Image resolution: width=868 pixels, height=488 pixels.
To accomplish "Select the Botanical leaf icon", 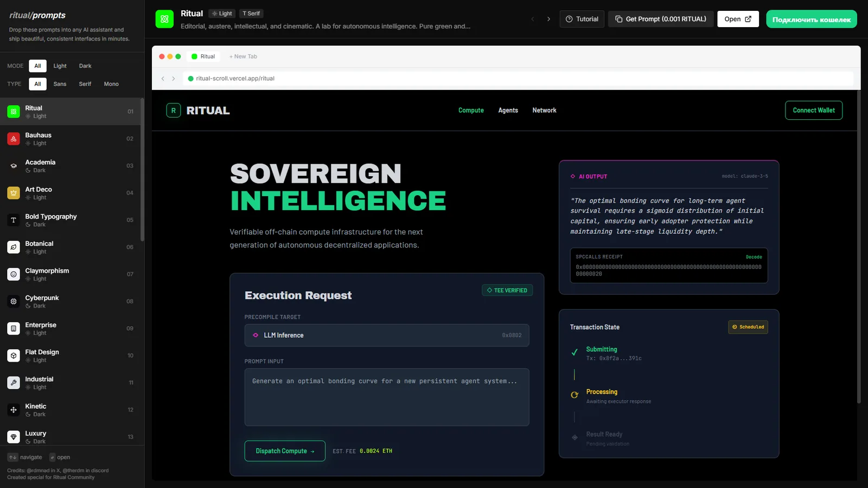I will click(14, 247).
